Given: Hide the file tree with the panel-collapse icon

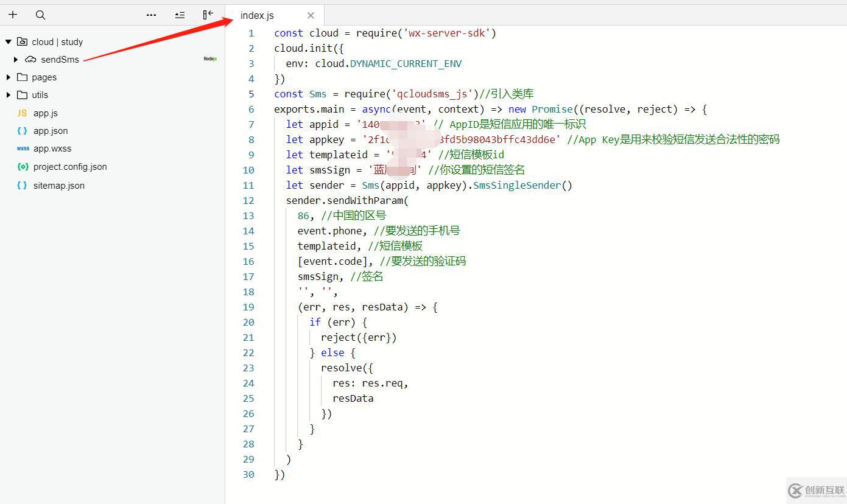Looking at the screenshot, I should [x=208, y=15].
